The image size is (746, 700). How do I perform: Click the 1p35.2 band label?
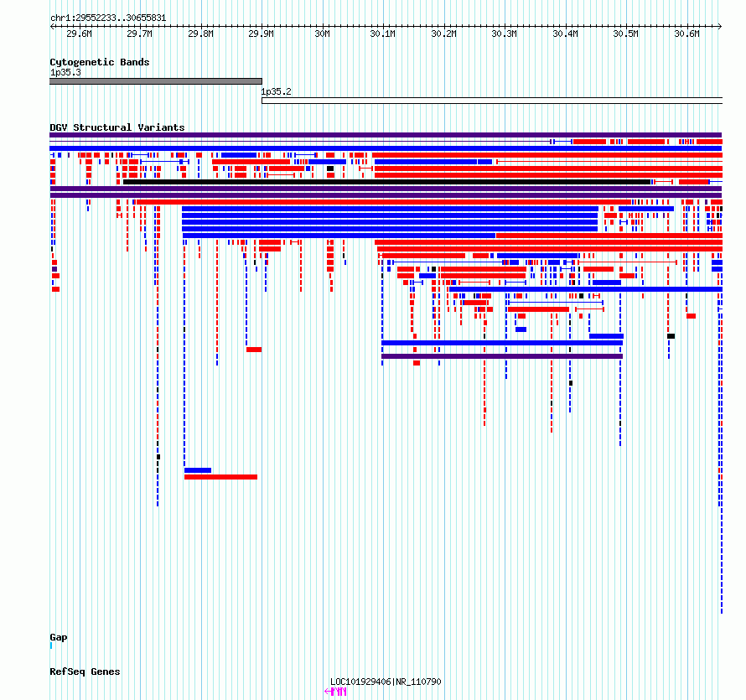point(277,91)
